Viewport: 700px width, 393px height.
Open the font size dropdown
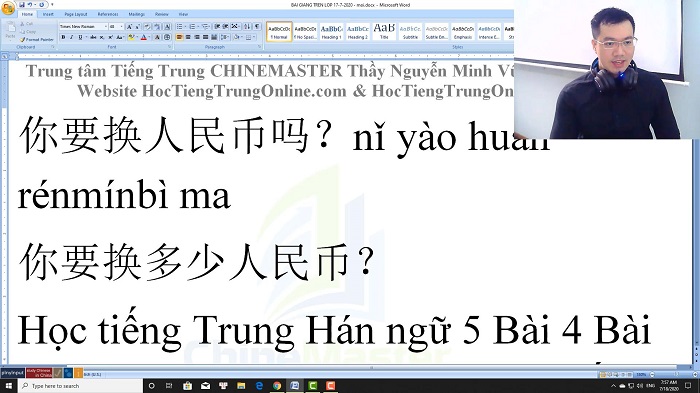pos(121,27)
